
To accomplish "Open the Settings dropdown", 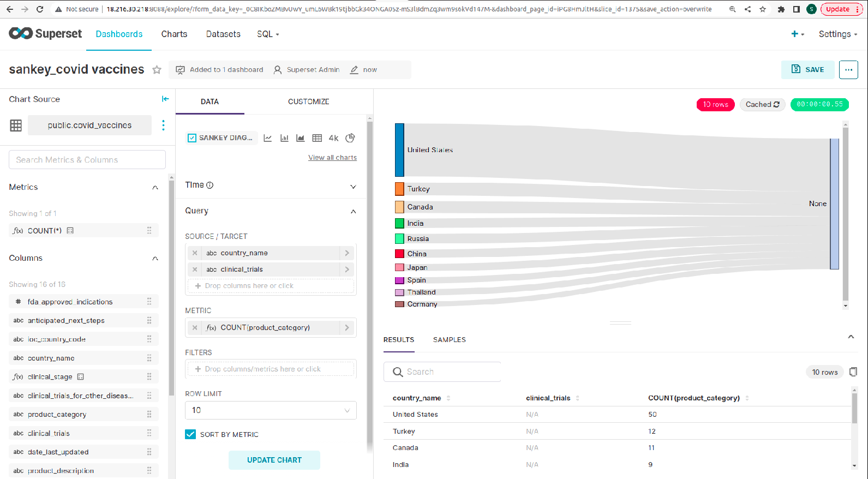I will point(838,34).
